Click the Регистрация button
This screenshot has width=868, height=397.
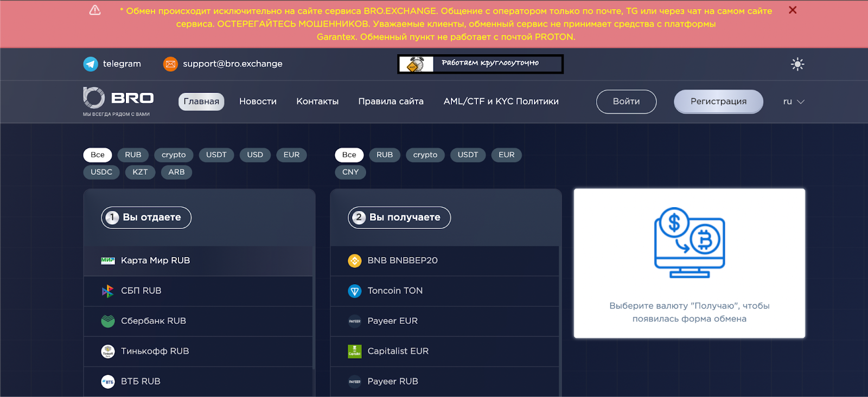coord(718,101)
